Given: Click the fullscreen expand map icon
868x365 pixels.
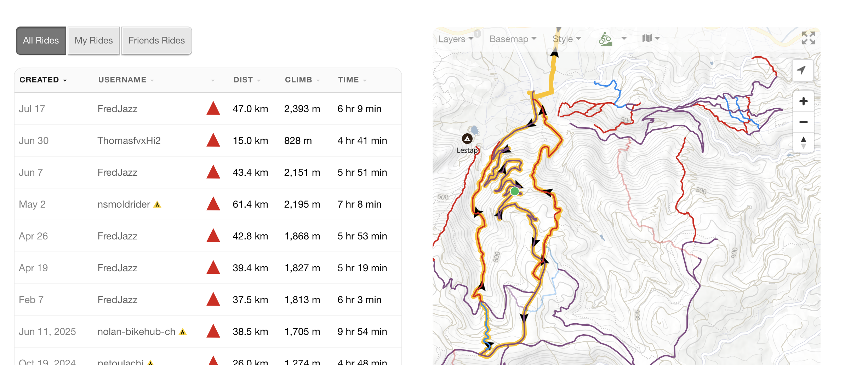Looking at the screenshot, I should tap(808, 38).
